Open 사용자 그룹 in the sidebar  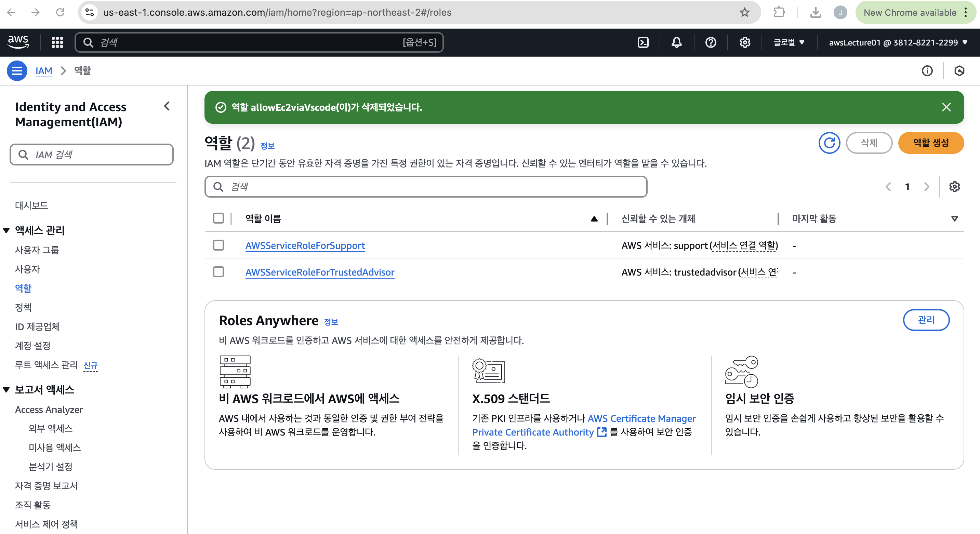point(37,250)
